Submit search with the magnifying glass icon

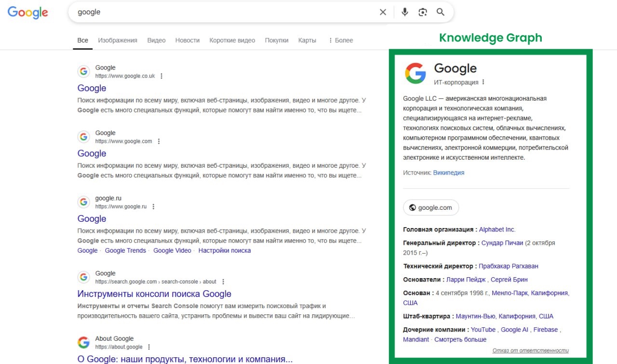pos(441,12)
